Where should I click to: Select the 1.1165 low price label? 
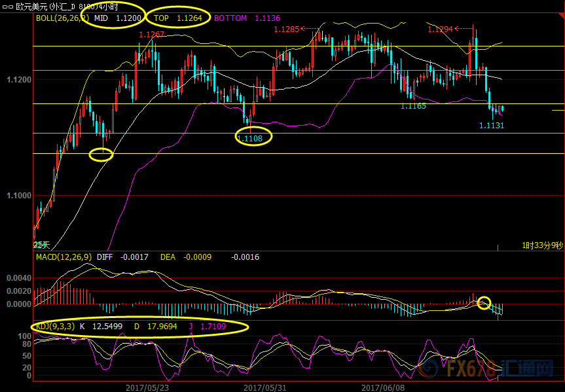pyautogui.click(x=414, y=106)
